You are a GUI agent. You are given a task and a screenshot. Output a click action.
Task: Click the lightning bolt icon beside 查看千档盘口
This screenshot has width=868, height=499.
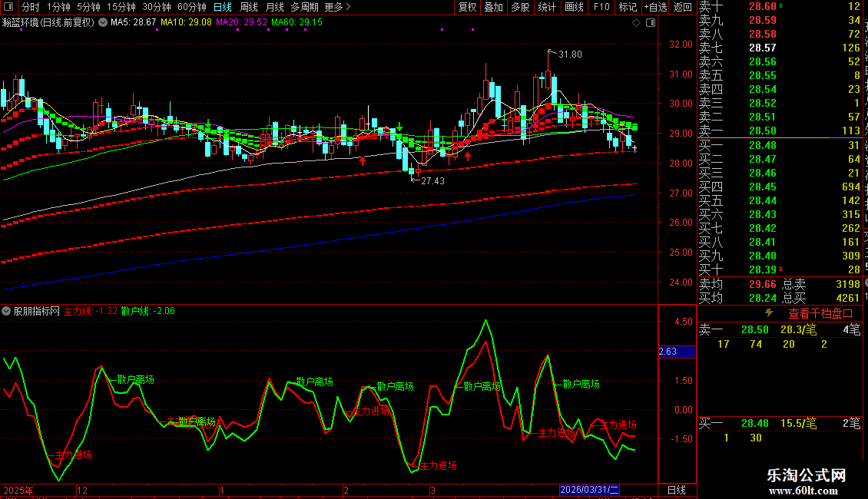(x=769, y=313)
